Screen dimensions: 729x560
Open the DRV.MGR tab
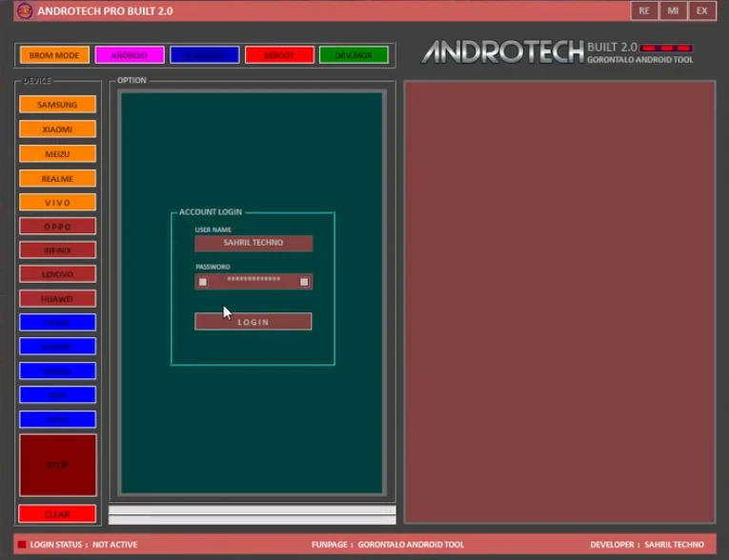point(354,55)
